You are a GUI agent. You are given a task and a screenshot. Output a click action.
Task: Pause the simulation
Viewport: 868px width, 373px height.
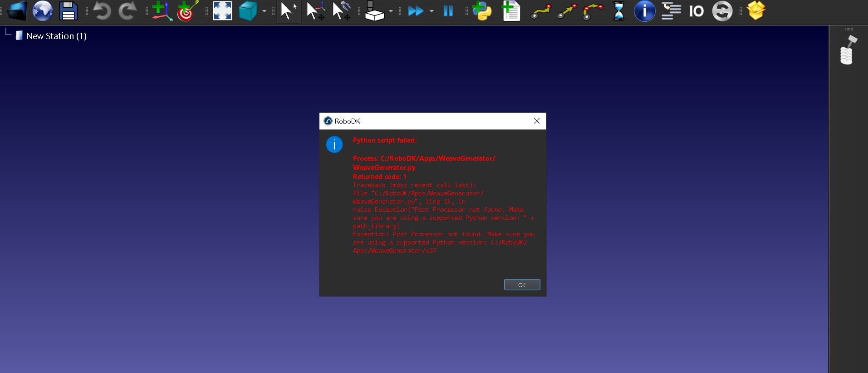[x=448, y=11]
